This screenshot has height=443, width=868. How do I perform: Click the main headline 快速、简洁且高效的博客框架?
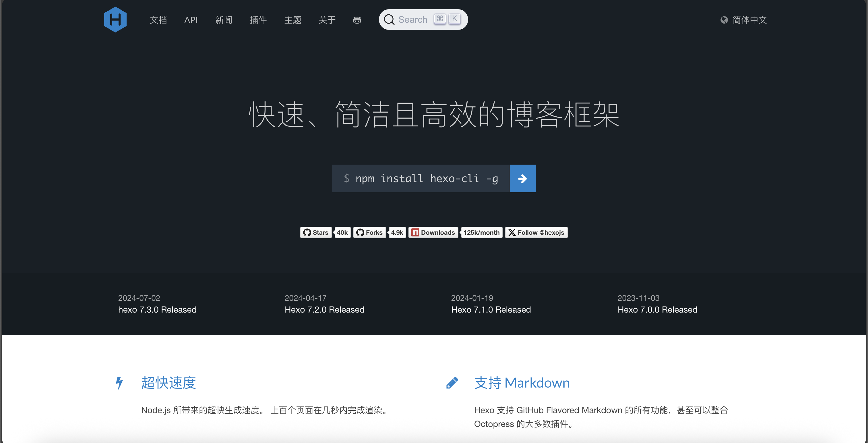(x=434, y=115)
